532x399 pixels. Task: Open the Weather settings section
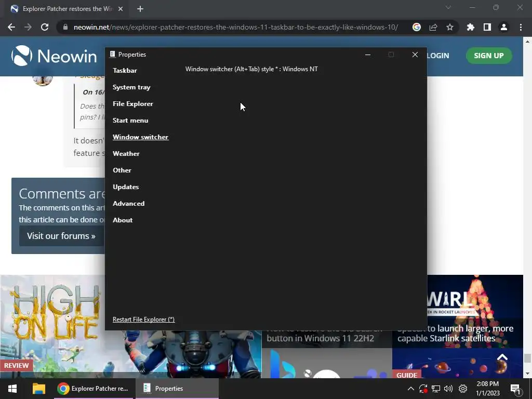126,154
